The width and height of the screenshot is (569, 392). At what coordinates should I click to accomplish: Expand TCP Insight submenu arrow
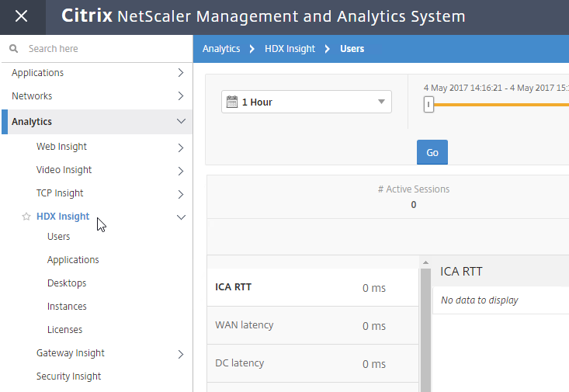point(181,194)
